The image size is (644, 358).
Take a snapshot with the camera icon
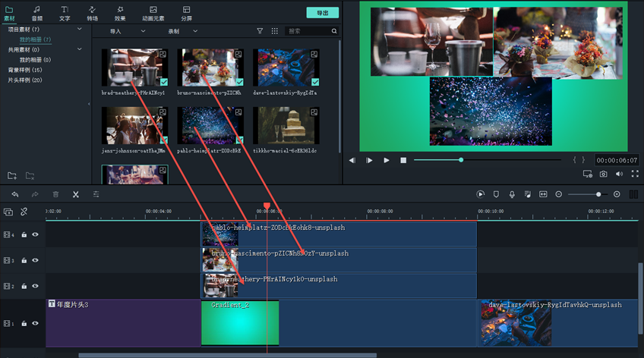[x=604, y=174]
